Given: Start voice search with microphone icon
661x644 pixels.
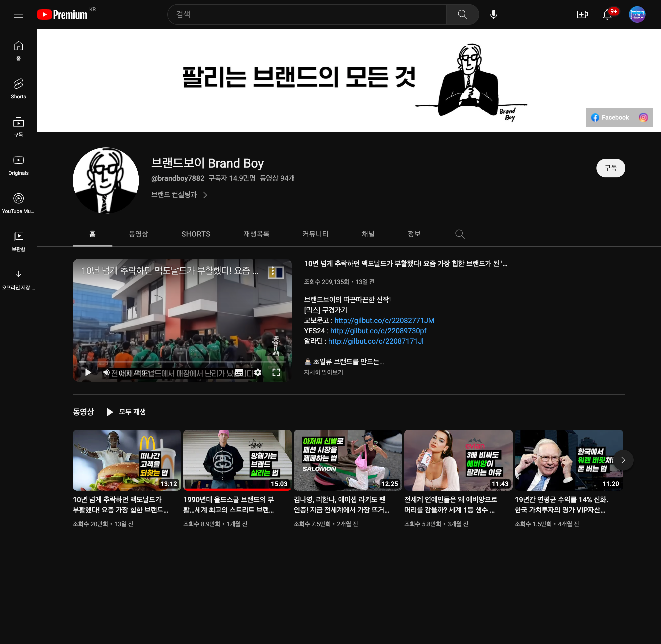Looking at the screenshot, I should point(493,14).
